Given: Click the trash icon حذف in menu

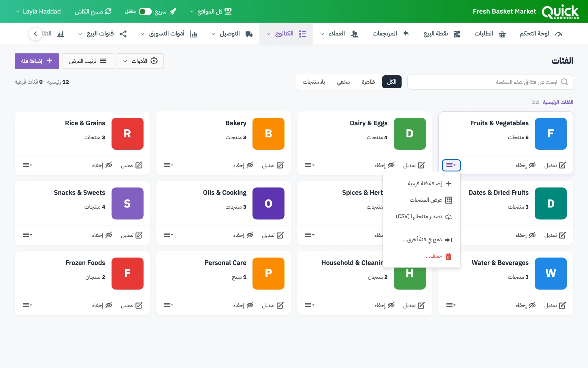Looking at the screenshot, I should [x=448, y=256].
